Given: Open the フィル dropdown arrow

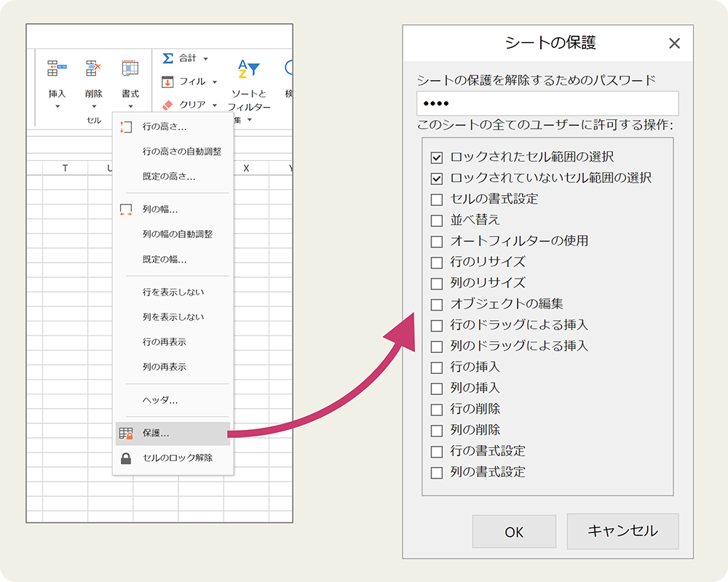Looking at the screenshot, I should (x=214, y=82).
